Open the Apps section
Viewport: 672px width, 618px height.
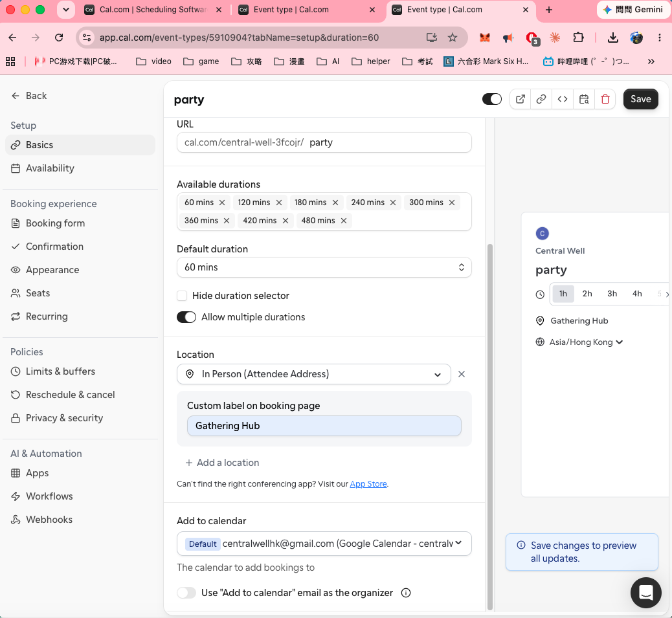80,473
